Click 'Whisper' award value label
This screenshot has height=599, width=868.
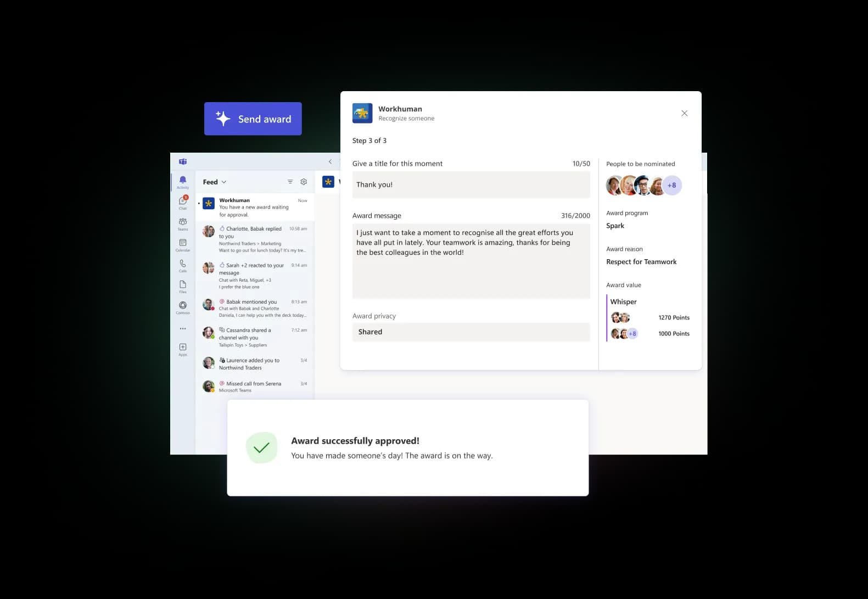click(x=624, y=301)
